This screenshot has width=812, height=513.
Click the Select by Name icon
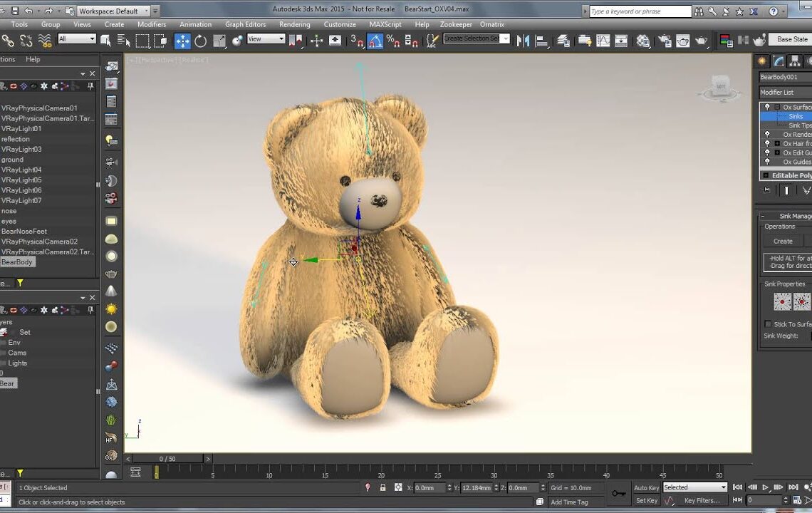[x=124, y=41]
